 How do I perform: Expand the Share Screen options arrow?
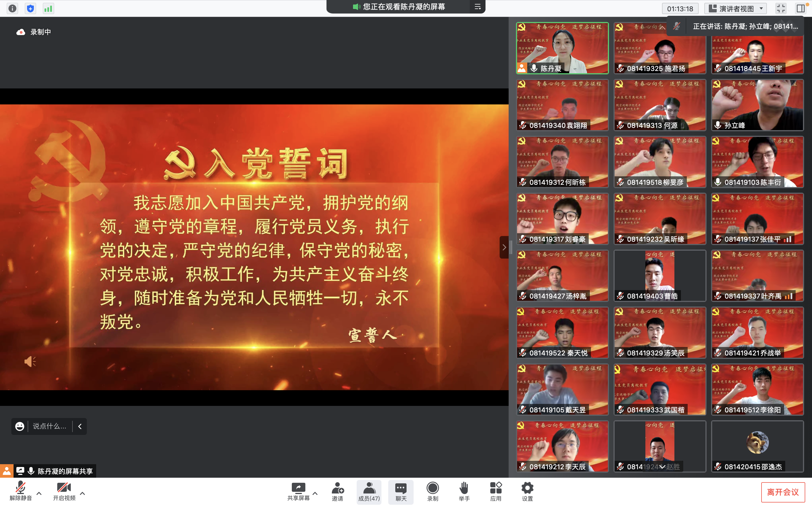point(315,493)
